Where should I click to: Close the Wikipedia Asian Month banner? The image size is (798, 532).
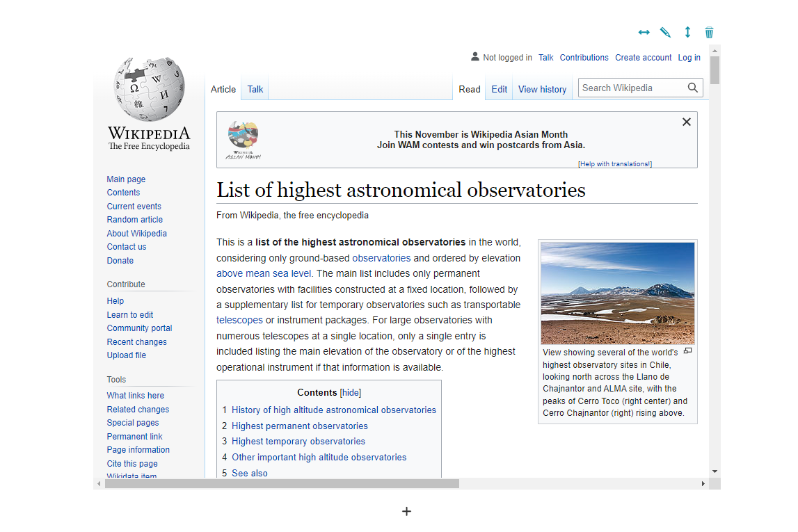coord(686,122)
